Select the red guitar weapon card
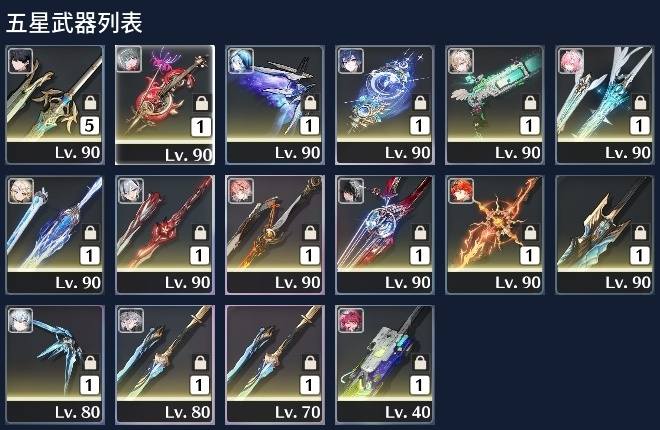This screenshot has height=430, width=660. pyautogui.click(x=165, y=105)
